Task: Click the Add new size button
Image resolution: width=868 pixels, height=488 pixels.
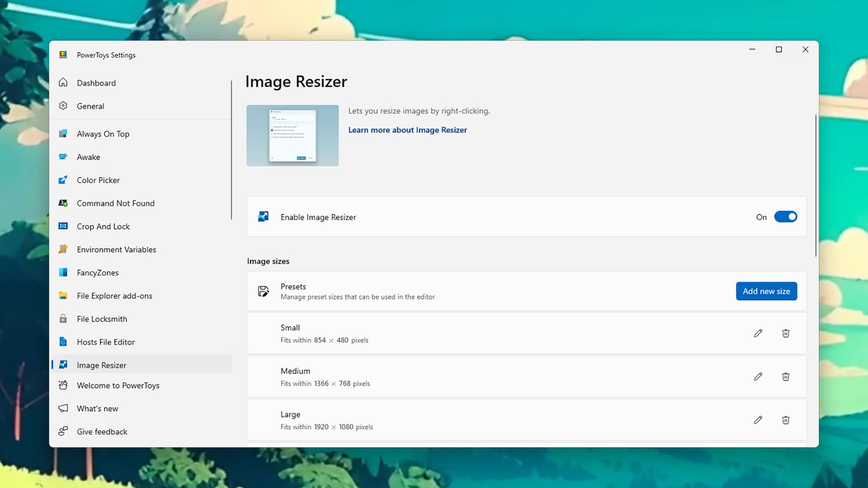Action: [766, 291]
